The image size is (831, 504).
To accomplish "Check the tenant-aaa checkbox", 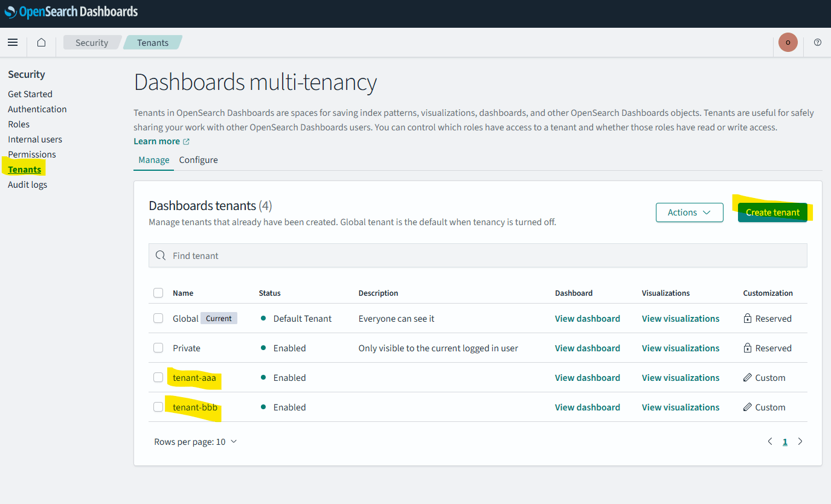I will point(158,377).
